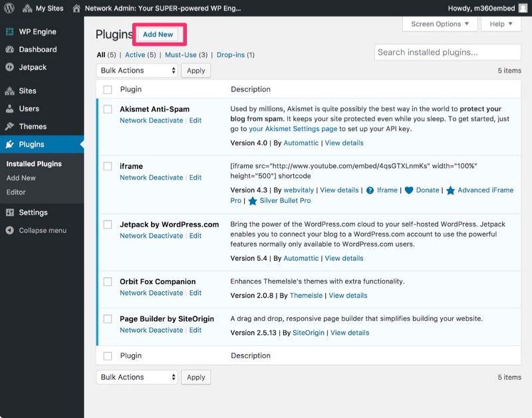Network Deactivate Akismet Anti-Spam
The image size is (532, 418).
click(152, 120)
